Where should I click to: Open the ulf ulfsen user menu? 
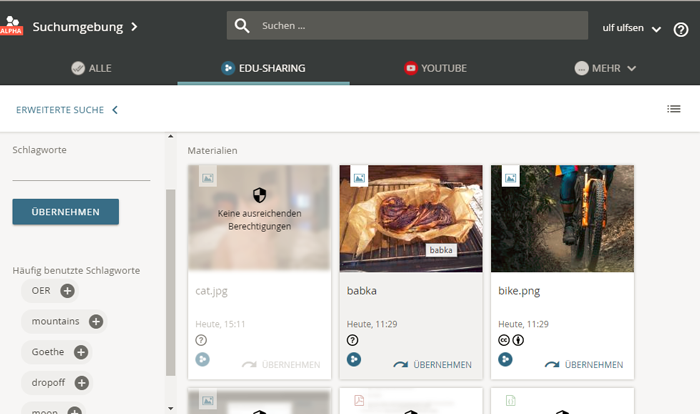click(631, 28)
